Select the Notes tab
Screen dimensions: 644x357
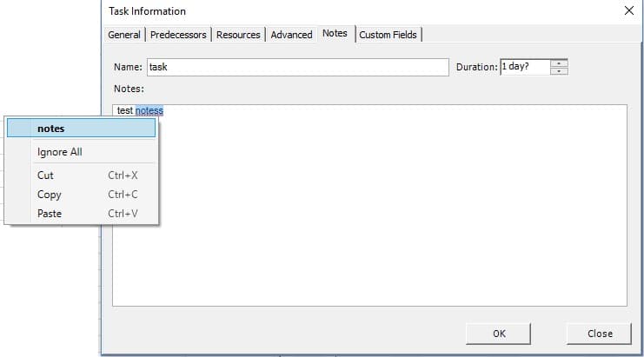[x=335, y=33]
